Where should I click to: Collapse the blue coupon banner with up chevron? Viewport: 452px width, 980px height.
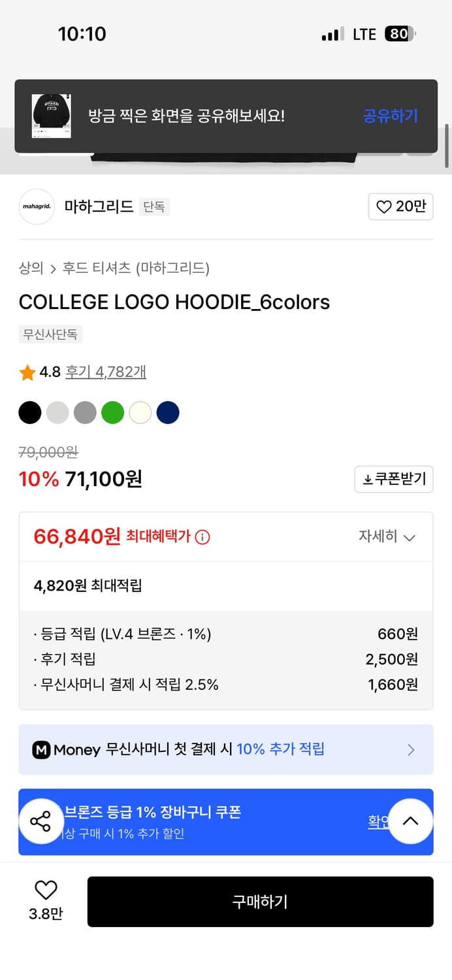411,821
